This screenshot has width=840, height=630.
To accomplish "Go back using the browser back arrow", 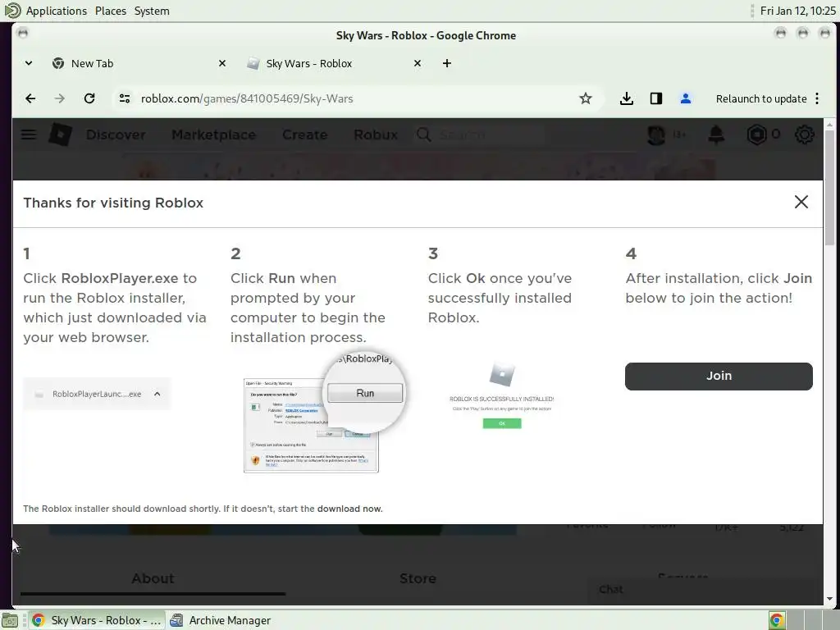I will [30, 98].
